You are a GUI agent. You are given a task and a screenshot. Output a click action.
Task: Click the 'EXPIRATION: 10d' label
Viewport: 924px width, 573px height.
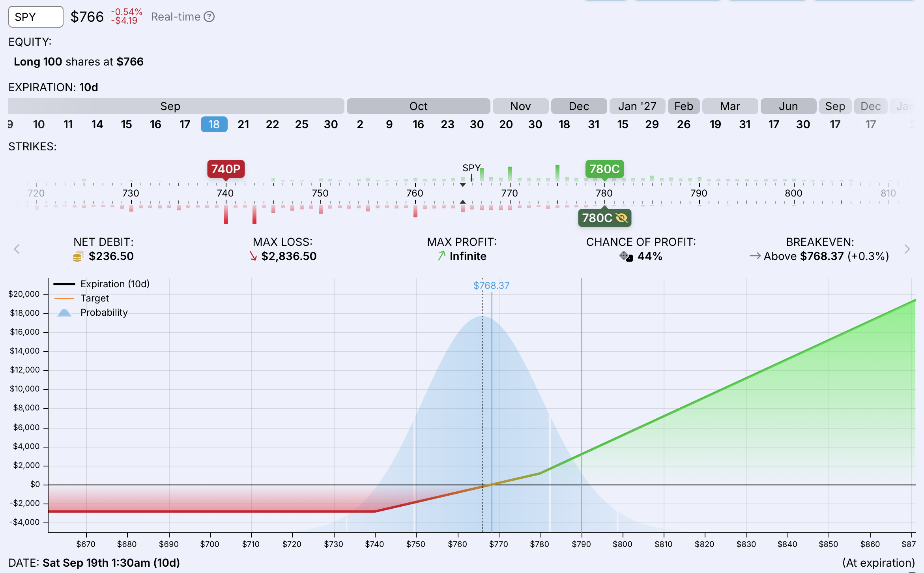pos(53,87)
